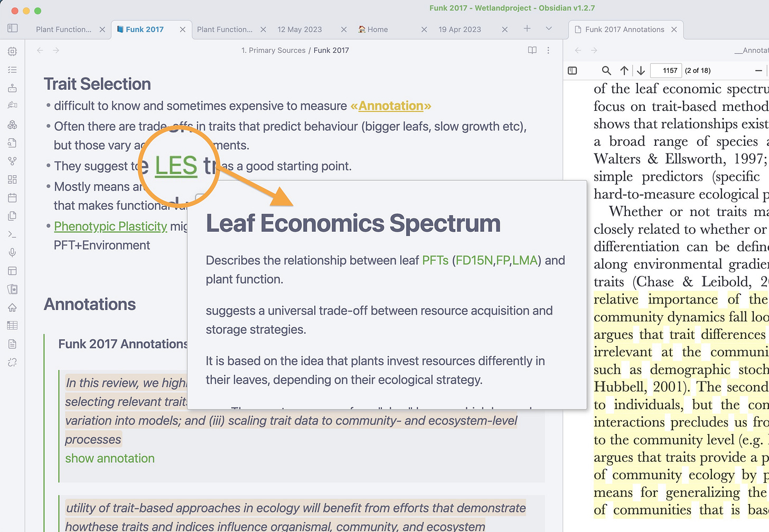
Task: Click the hand-writing signature ribbon icon
Action: pos(12,106)
